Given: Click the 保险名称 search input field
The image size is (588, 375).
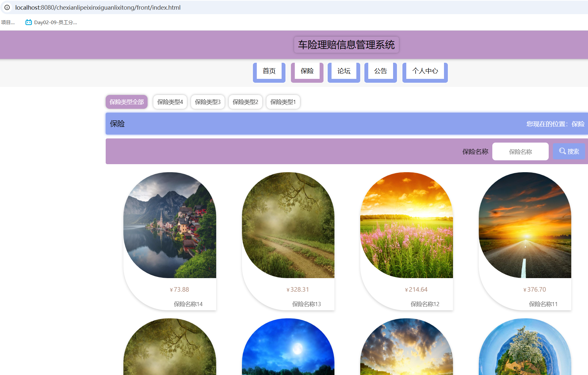Looking at the screenshot, I should (x=520, y=152).
